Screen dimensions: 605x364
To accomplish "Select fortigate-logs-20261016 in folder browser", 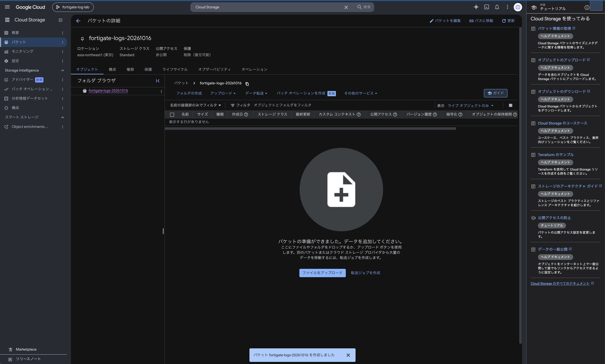I will [x=108, y=91].
